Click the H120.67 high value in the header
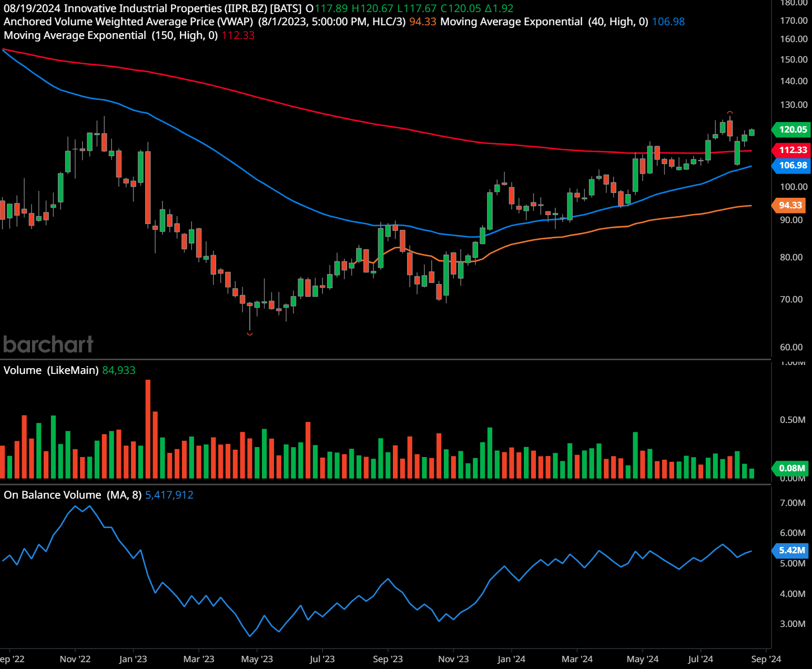The height and width of the screenshot is (669, 812). pyautogui.click(x=372, y=8)
